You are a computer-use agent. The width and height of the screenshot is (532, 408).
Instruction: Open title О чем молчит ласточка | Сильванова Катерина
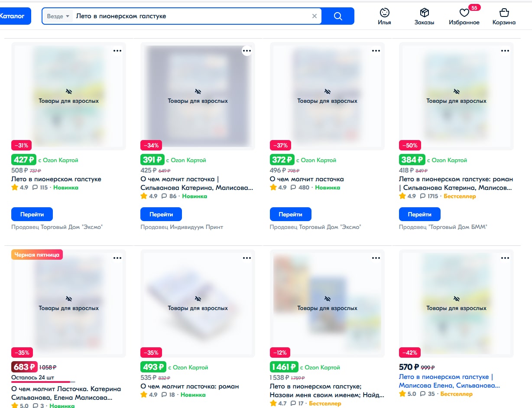click(197, 183)
